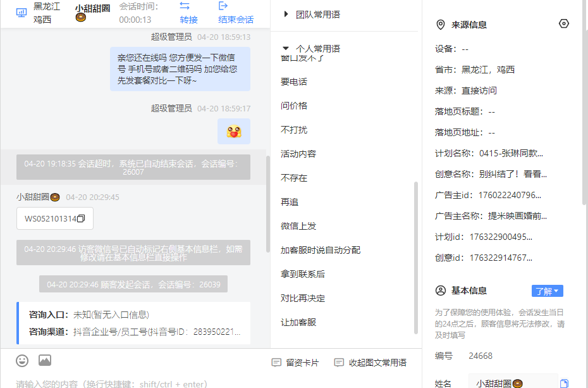Choose the 对比再决定 quick phrase
Screen dimensions: 588x388
[303, 298]
